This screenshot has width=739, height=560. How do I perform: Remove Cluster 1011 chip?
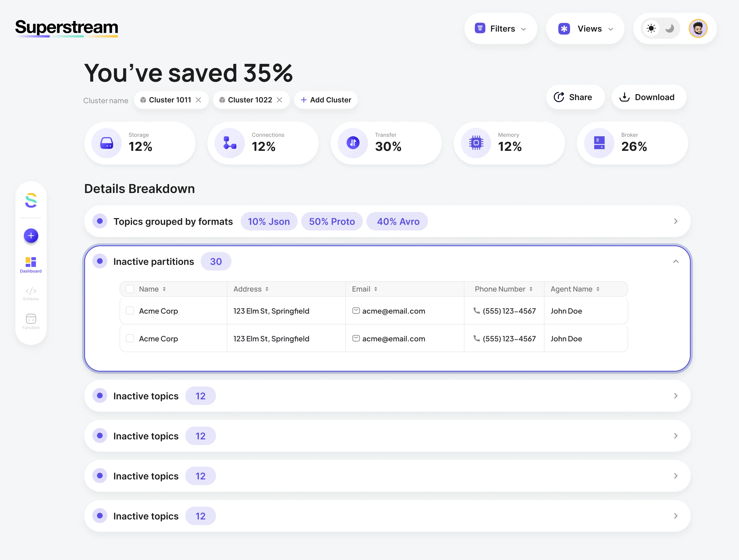pos(198,100)
